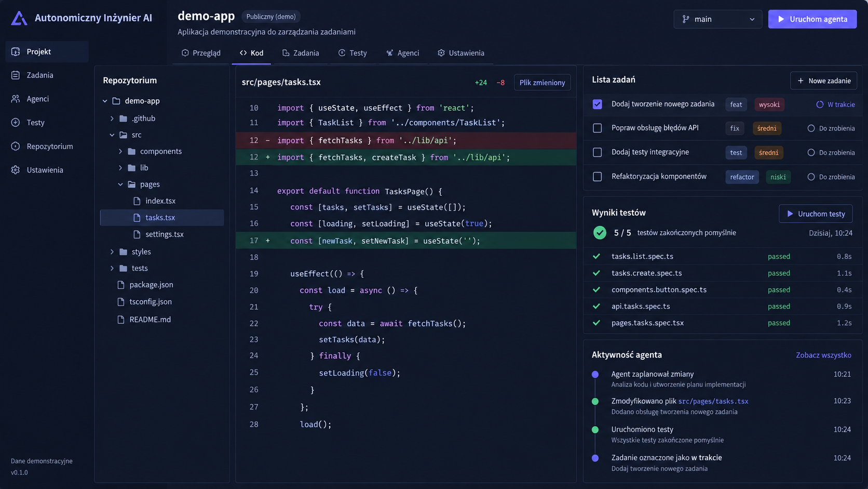868x489 pixels.
Task: Collapse the pages folder chevron
Action: (120, 184)
